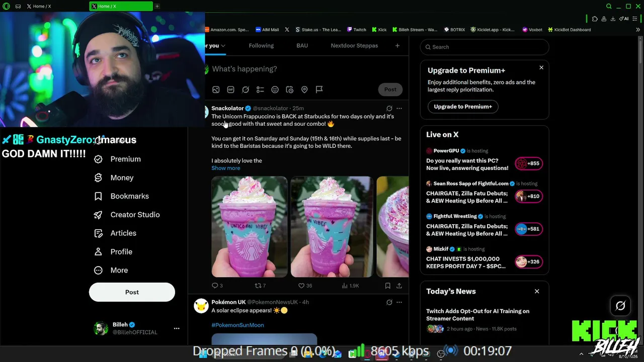Dismiss the Upgrade to Premium+ card

541,67
